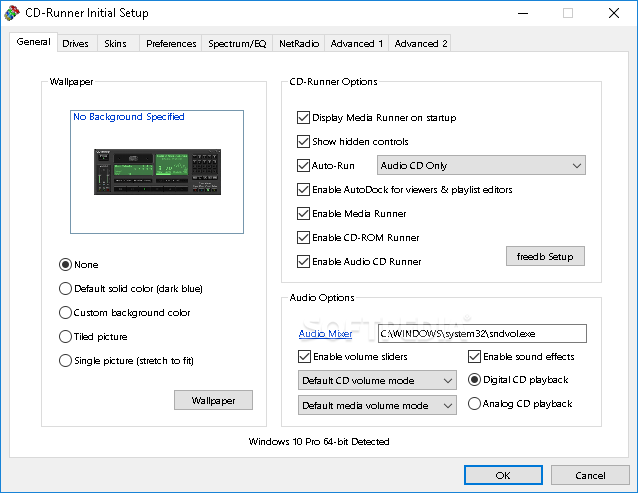
Task: Click the sndvol.exe path field
Action: [482, 334]
